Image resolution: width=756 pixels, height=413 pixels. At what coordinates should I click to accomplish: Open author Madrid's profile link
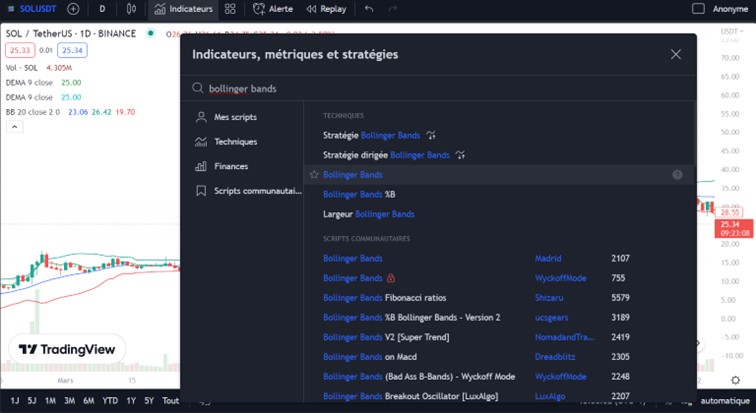click(549, 258)
